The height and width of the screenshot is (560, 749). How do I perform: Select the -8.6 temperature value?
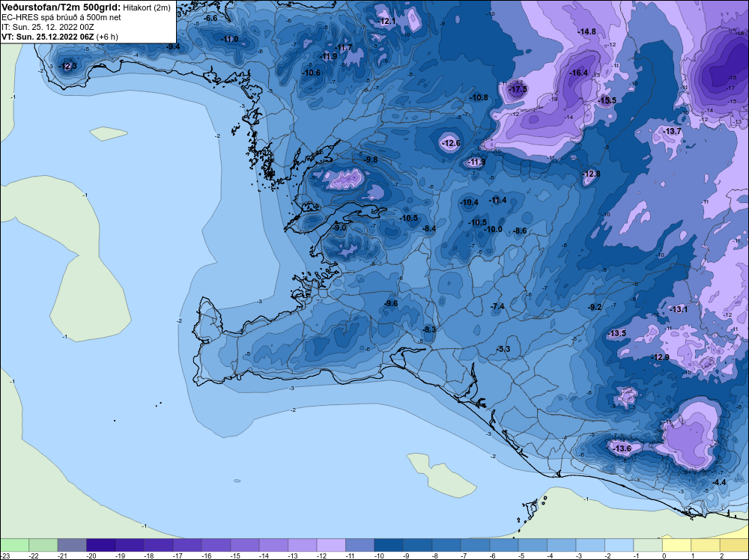click(x=520, y=231)
